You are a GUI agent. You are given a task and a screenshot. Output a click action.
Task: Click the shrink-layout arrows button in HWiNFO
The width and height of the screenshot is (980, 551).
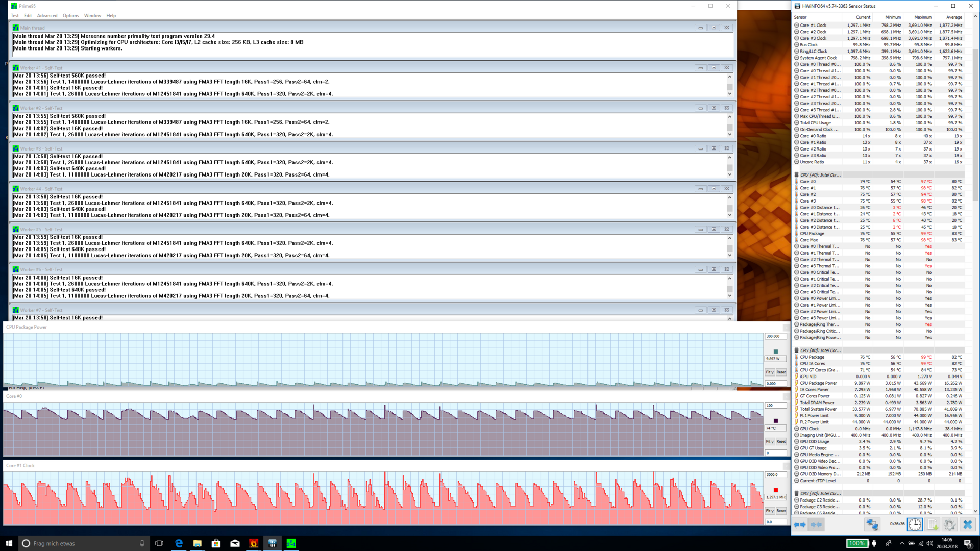pos(816,524)
